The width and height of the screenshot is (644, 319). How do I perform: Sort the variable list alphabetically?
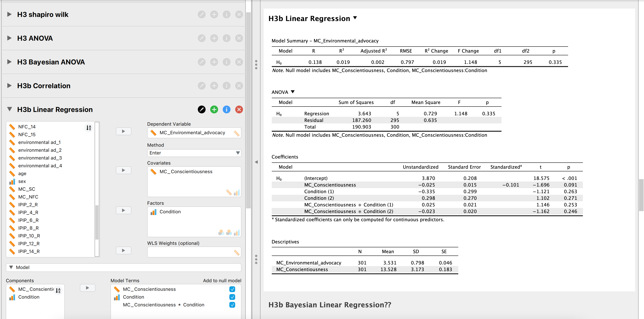click(89, 128)
